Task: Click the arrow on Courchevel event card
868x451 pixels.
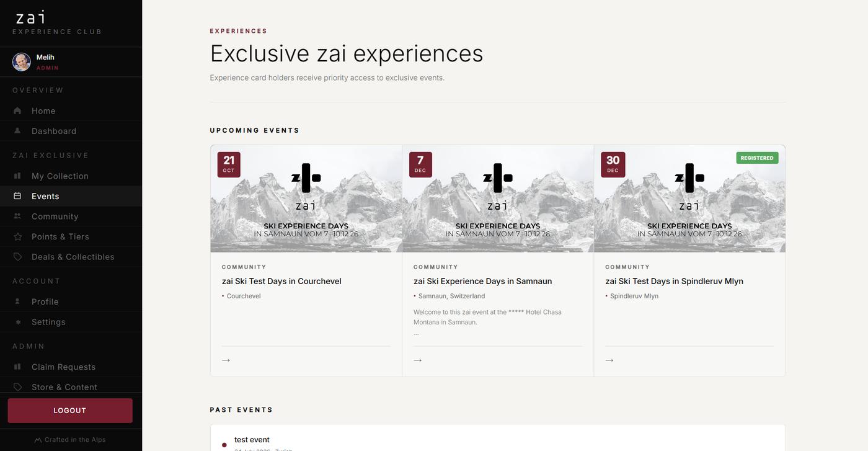Action: (226, 360)
